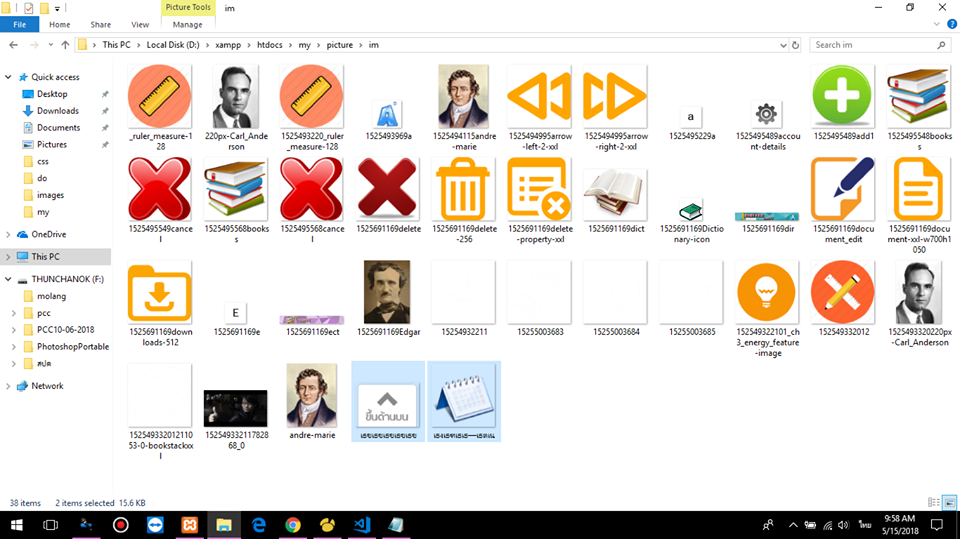Expand the PCC10-06-2018 folder node
The image size is (960, 539).
13,330
